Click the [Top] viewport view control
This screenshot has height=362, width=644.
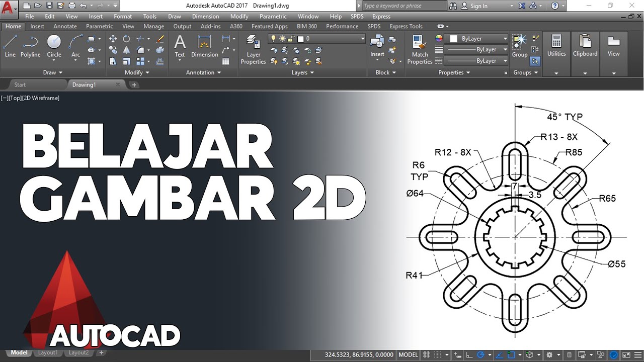tap(15, 98)
